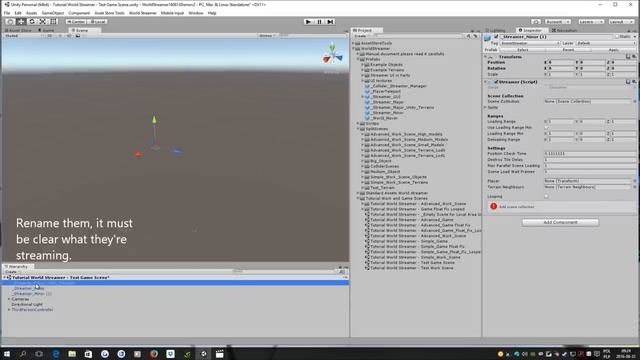The width and height of the screenshot is (640, 360).
Task: Click the Add Component button
Action: [x=560, y=222]
